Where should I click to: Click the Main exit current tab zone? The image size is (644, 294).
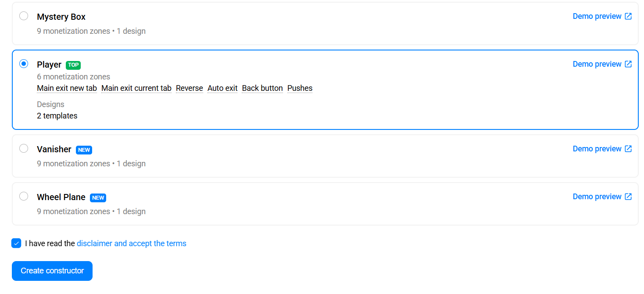point(136,88)
